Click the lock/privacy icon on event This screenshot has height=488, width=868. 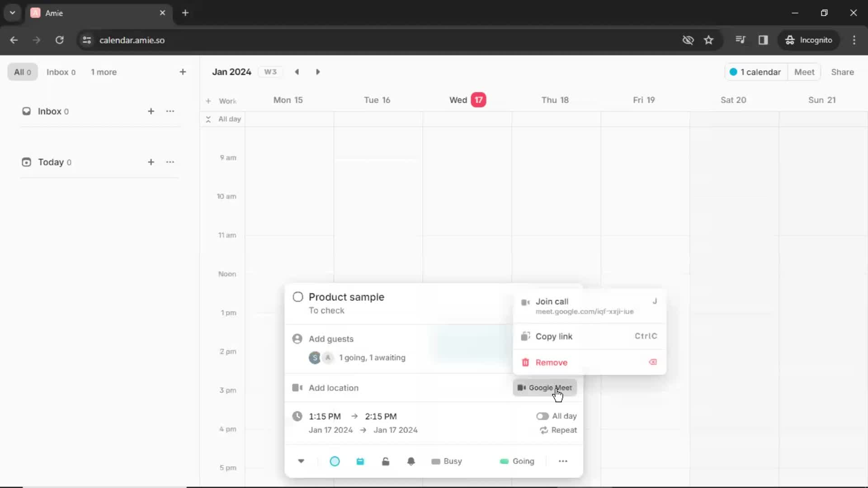386,461
